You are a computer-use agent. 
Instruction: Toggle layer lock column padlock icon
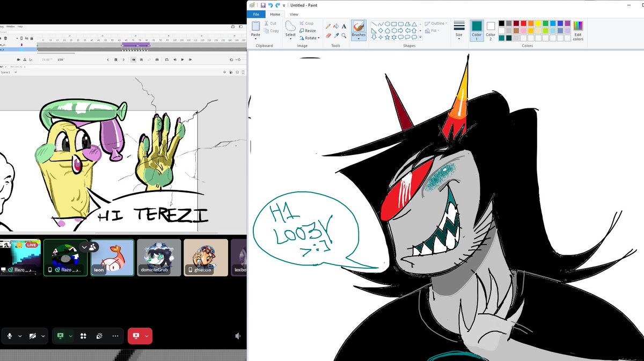[x=32, y=38]
